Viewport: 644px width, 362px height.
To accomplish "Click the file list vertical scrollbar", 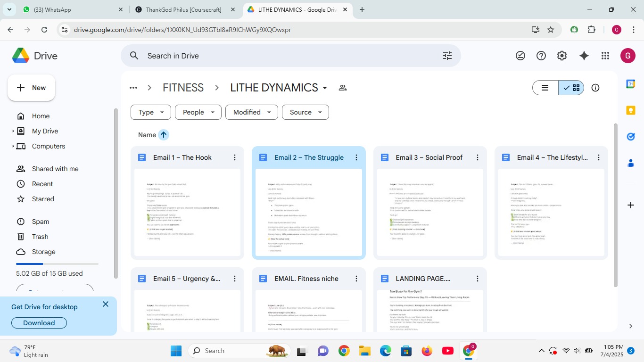I will click(615, 204).
